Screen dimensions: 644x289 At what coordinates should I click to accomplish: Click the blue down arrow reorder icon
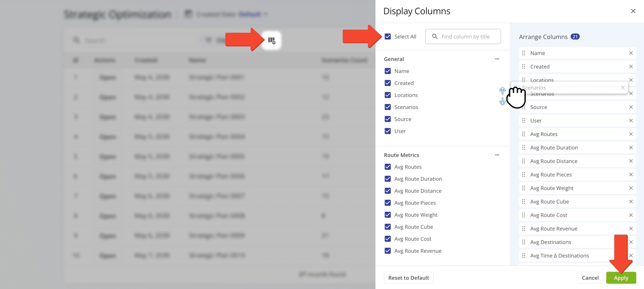[x=502, y=101]
